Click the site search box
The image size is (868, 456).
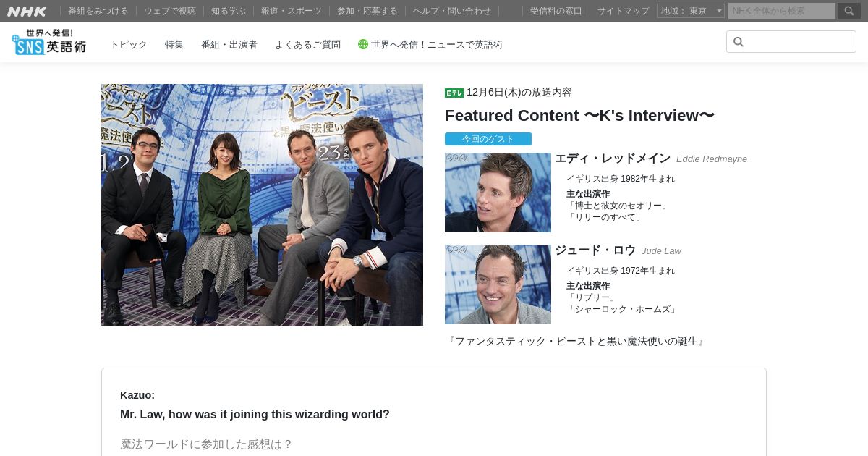point(791,42)
